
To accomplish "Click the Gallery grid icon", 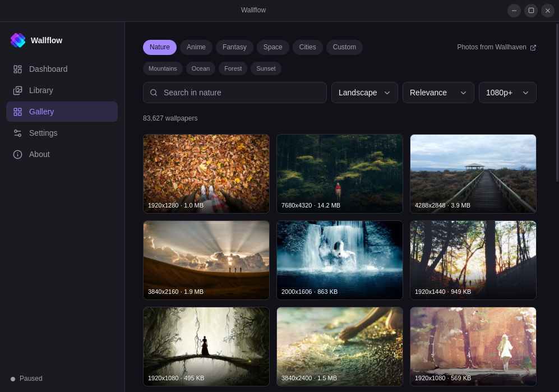I will [17, 112].
